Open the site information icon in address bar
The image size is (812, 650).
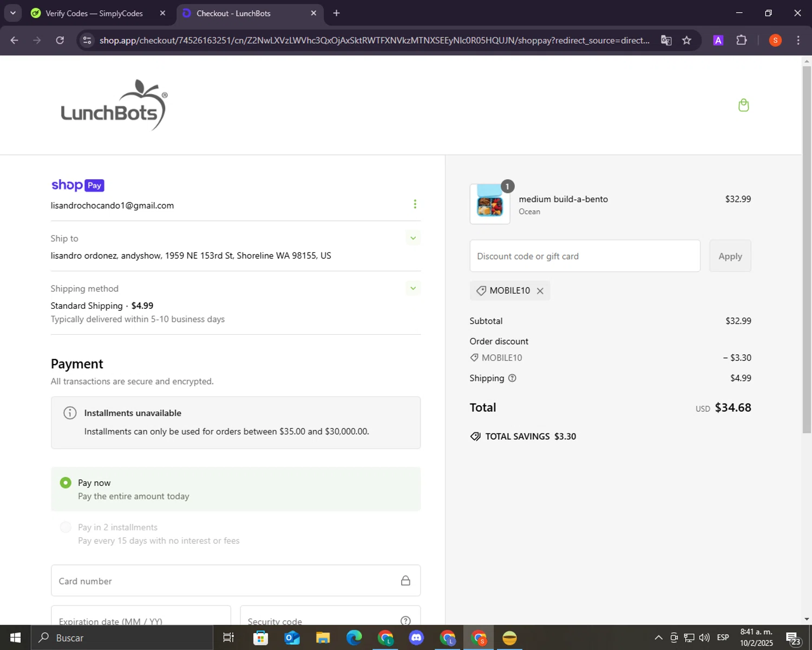click(x=87, y=41)
